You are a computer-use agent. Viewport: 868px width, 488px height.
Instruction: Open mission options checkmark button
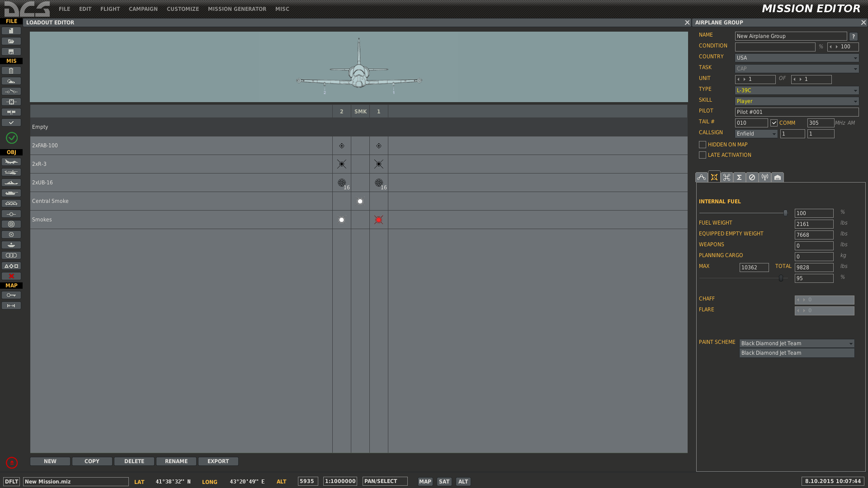click(x=11, y=122)
